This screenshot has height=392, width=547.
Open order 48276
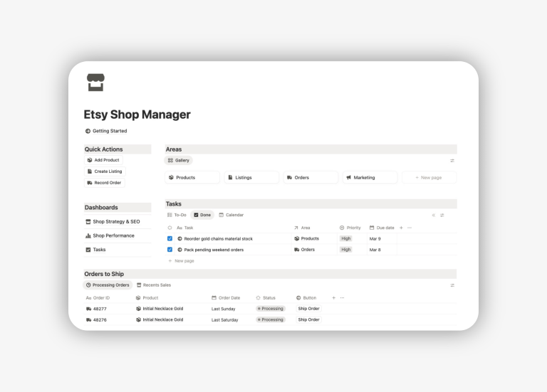pos(96,320)
